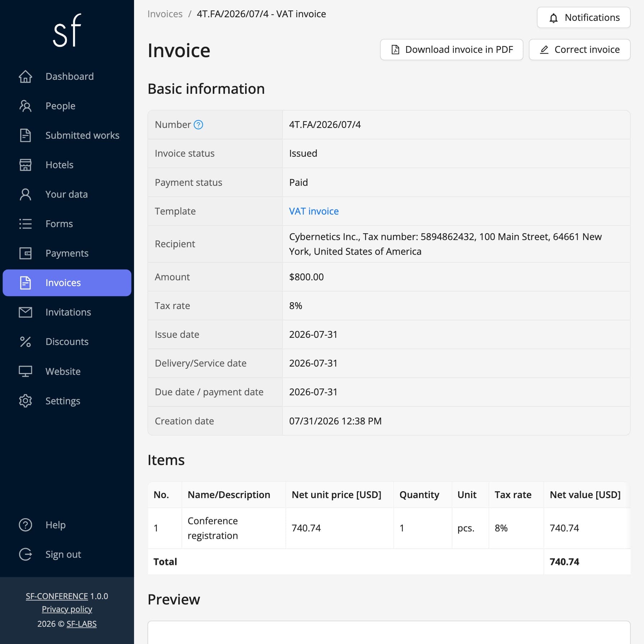Click the sf logo
Image resolution: width=644 pixels, height=644 pixels.
67,31
